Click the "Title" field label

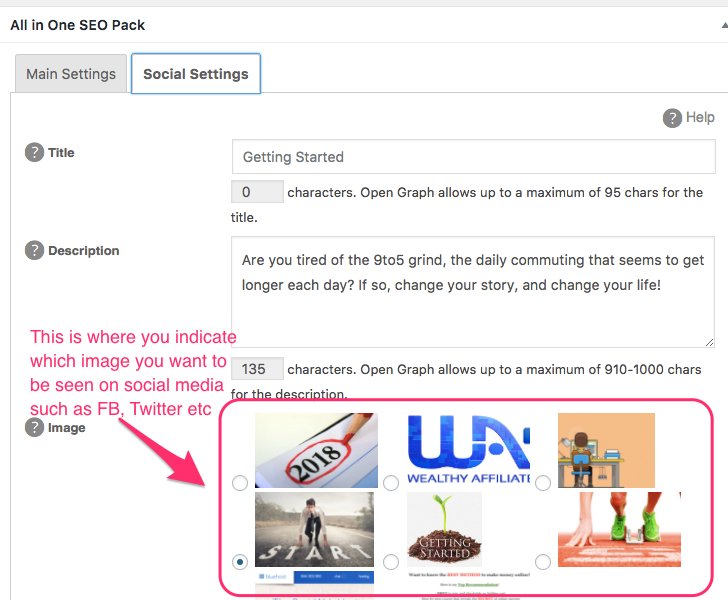61,153
